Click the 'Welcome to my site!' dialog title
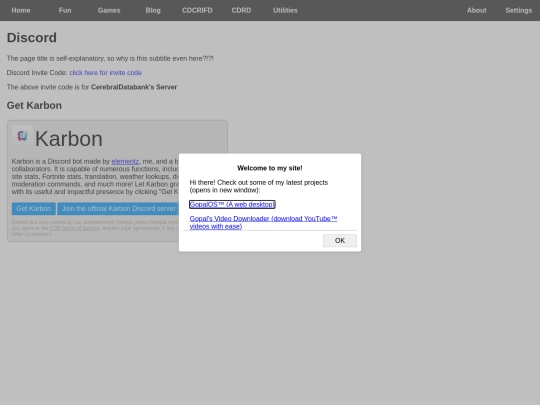 [x=270, y=168]
